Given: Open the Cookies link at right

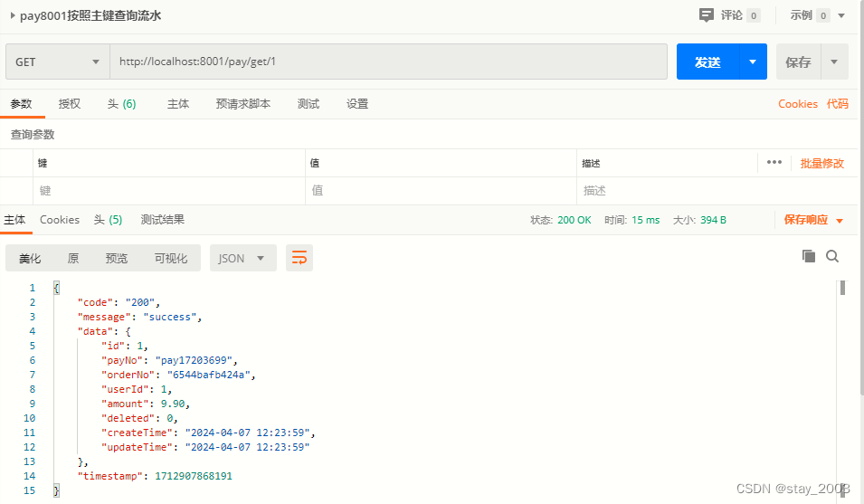Looking at the screenshot, I should click(x=797, y=103).
